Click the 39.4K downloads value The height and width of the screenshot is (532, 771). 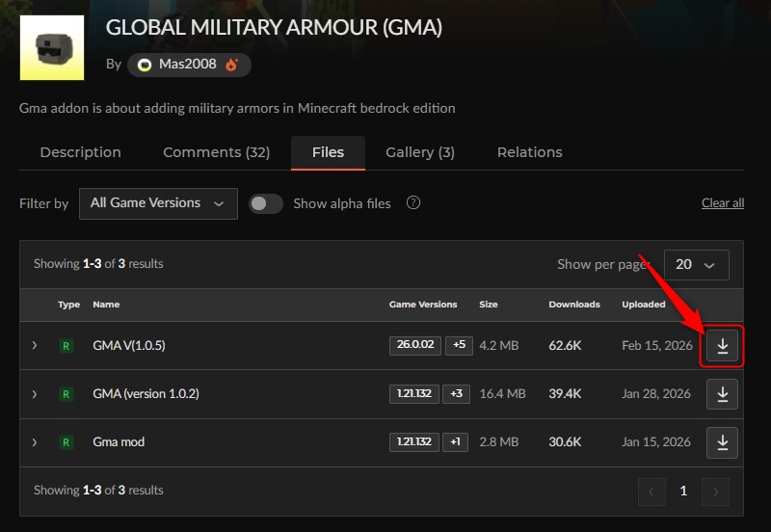tap(565, 394)
